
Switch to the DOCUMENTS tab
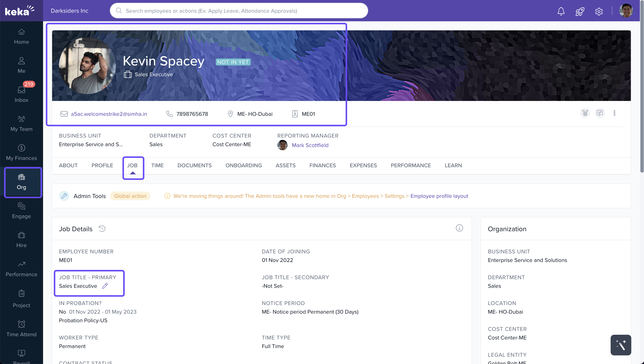[194, 165]
